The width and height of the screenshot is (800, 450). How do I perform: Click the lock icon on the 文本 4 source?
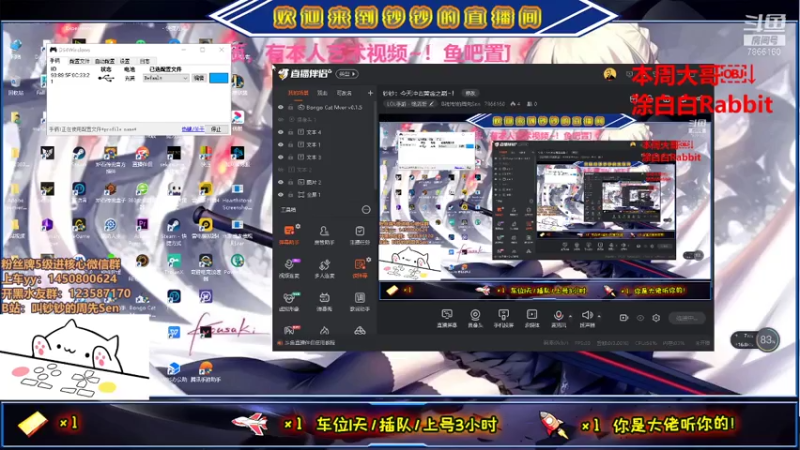click(x=290, y=132)
